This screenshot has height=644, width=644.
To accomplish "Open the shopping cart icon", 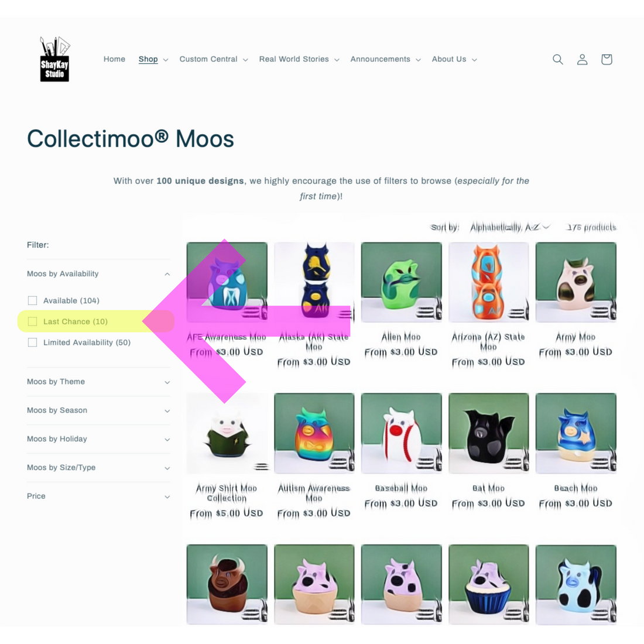I will coord(607,60).
